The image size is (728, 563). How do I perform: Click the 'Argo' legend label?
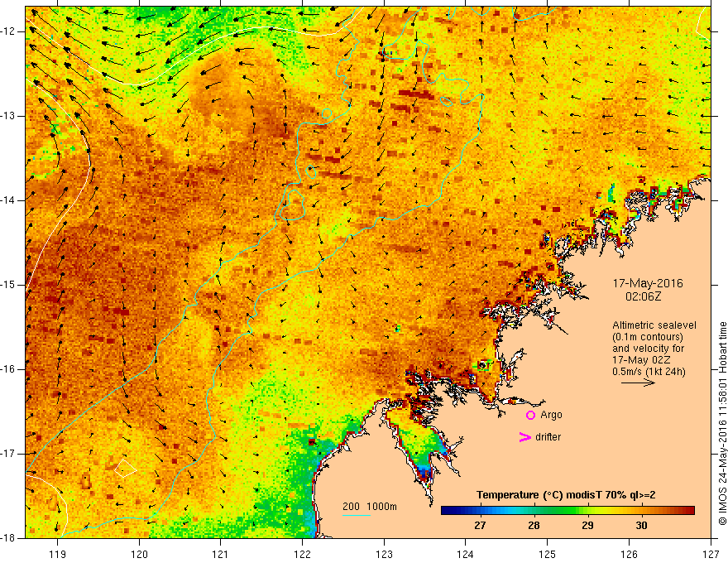click(x=551, y=415)
